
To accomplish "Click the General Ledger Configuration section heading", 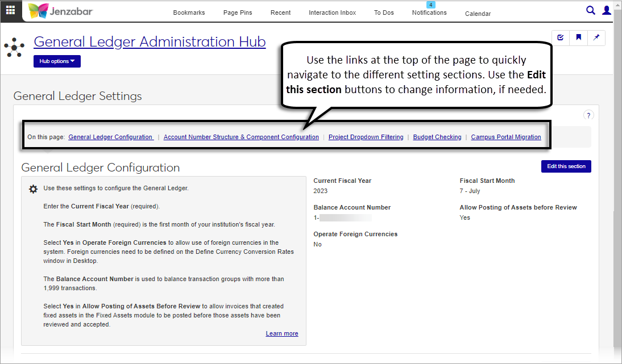I will [x=101, y=168].
